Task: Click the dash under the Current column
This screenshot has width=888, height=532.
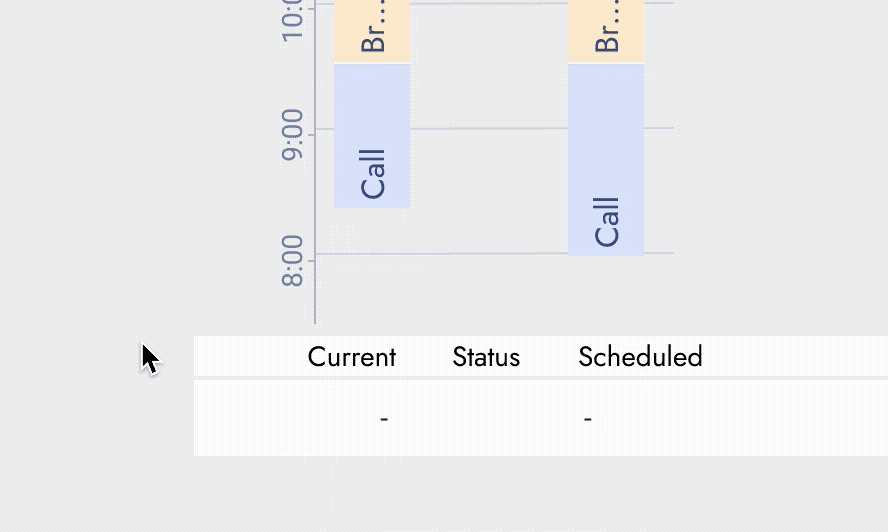Action: pyautogui.click(x=384, y=418)
